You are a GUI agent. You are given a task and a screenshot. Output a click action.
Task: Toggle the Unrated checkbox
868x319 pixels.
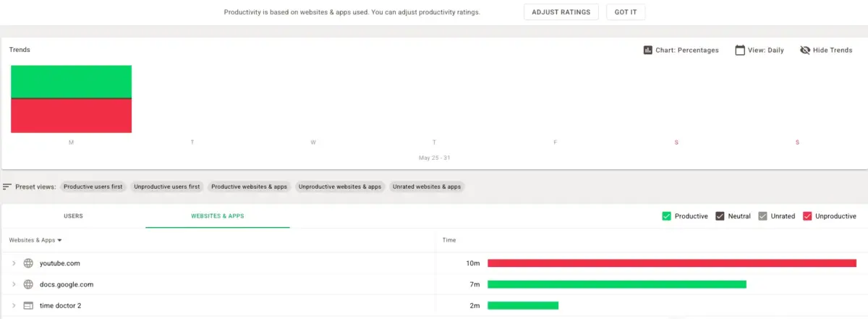coord(762,216)
